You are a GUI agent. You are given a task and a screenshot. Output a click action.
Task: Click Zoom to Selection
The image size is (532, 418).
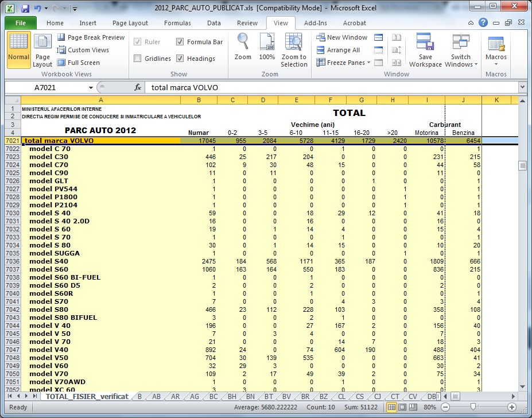coord(294,50)
